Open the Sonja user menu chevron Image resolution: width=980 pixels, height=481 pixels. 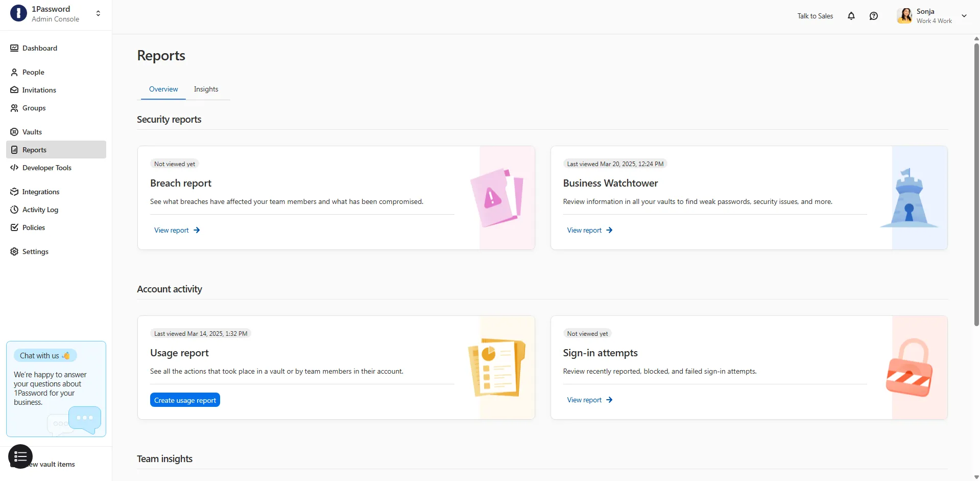click(964, 16)
